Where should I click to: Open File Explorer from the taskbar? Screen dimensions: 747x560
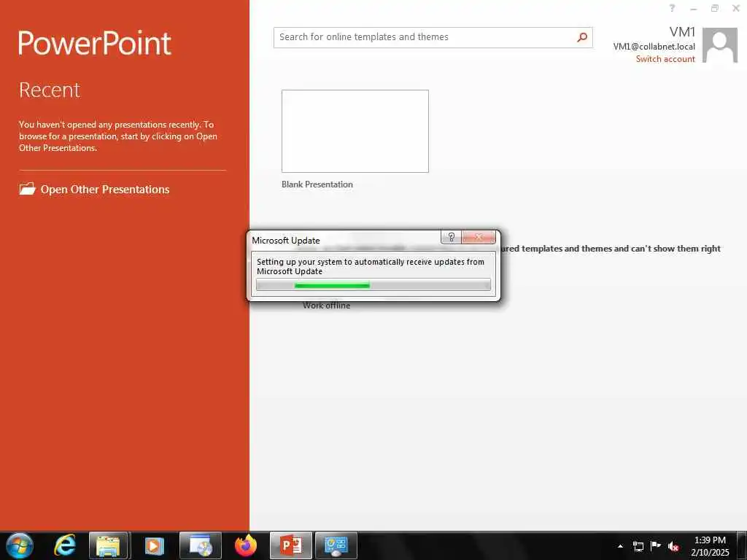[109, 545]
